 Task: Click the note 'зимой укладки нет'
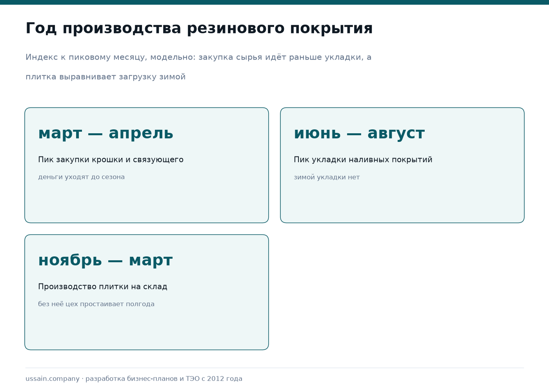327,177
